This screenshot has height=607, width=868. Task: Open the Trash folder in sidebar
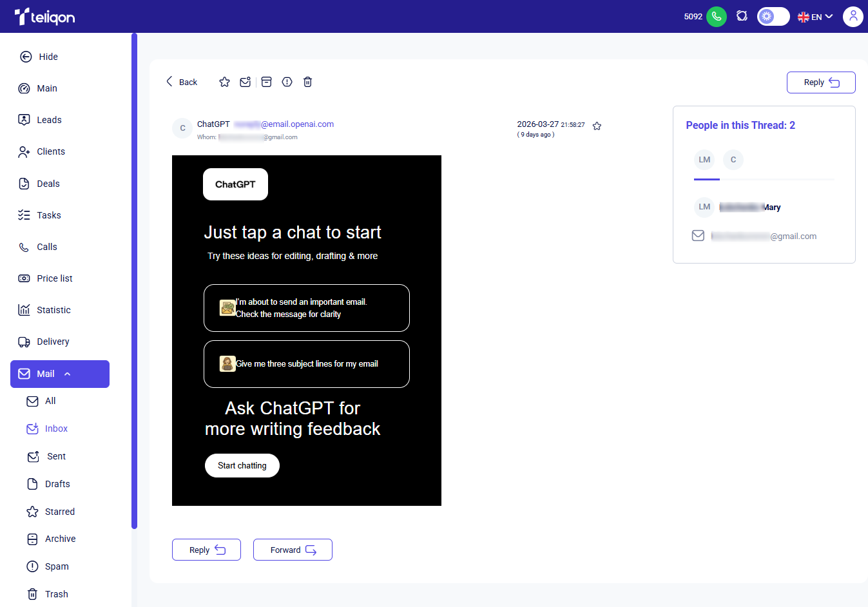[x=47, y=594]
